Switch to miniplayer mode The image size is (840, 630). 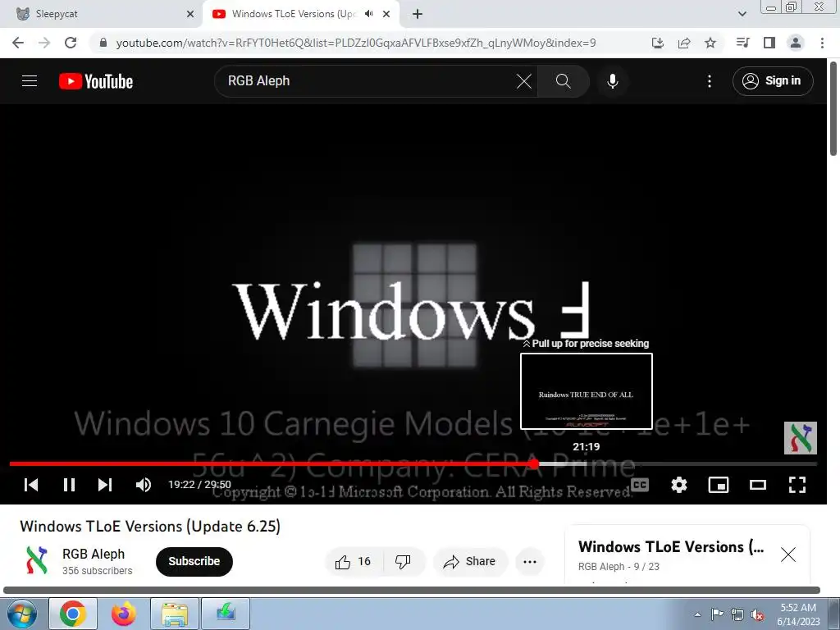click(719, 485)
